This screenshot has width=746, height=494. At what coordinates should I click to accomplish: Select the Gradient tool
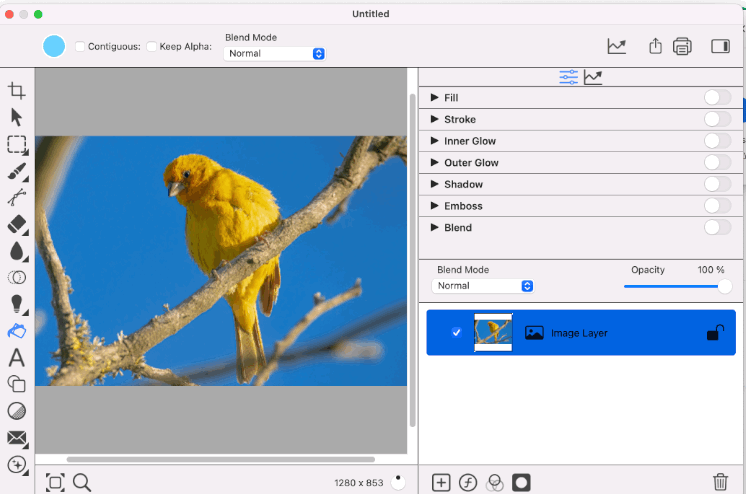click(17, 411)
